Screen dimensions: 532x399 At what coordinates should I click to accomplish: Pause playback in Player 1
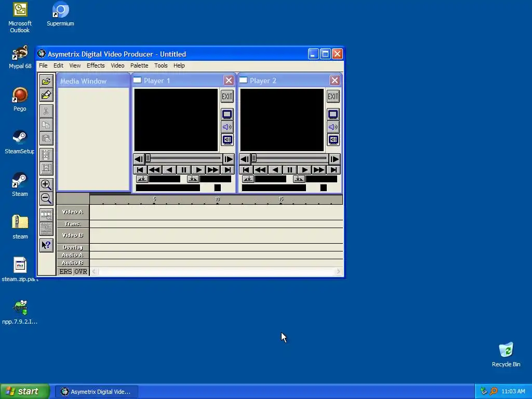183,170
